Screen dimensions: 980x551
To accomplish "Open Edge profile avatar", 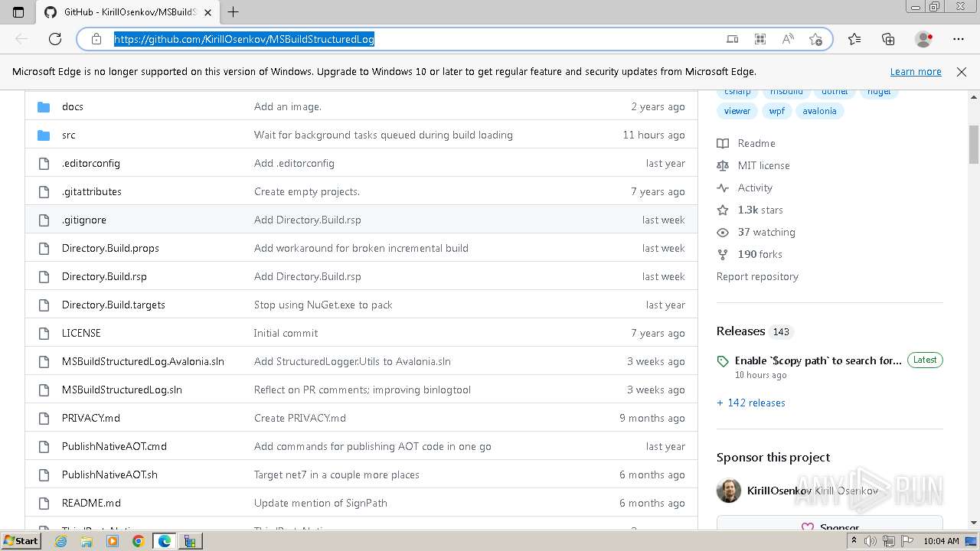I will click(924, 39).
